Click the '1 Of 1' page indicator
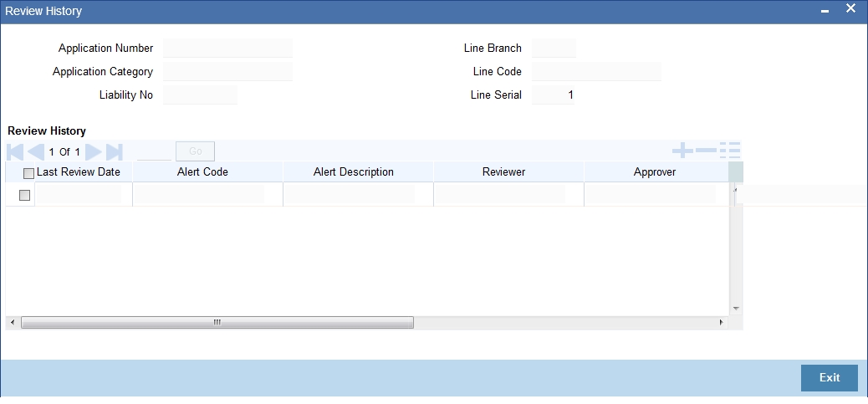The height and width of the screenshot is (404, 868). pyautogui.click(x=64, y=151)
